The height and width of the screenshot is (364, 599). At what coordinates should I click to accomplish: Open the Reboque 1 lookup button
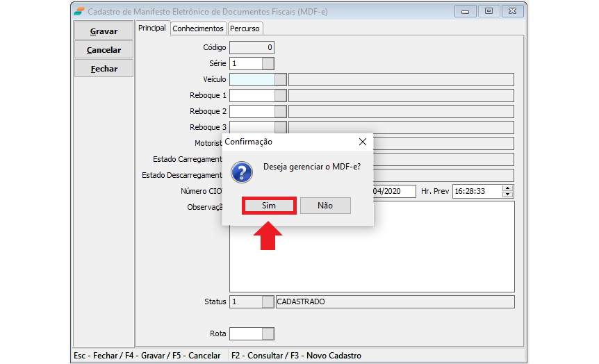(x=280, y=95)
